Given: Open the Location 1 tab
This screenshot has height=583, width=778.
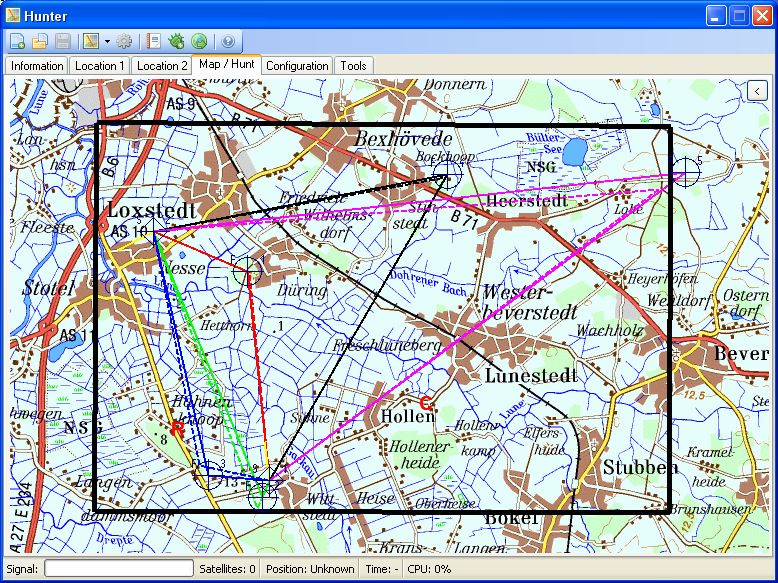Looking at the screenshot, I should coord(99,66).
